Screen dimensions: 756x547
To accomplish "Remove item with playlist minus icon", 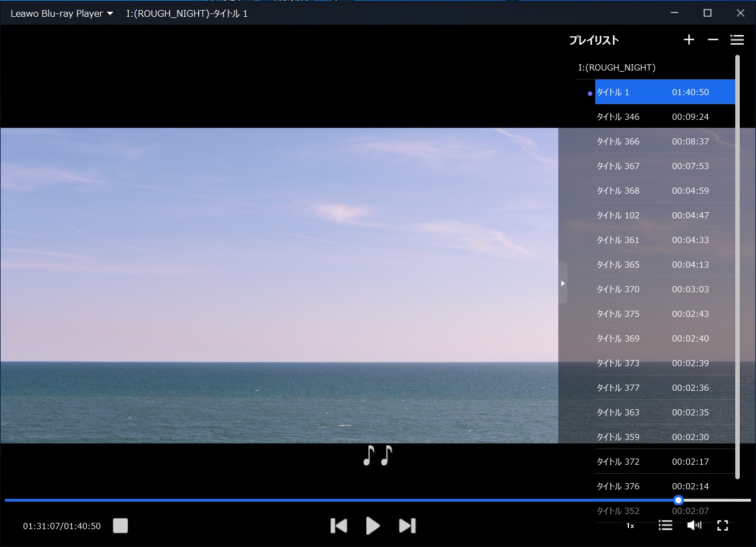I will pyautogui.click(x=713, y=40).
